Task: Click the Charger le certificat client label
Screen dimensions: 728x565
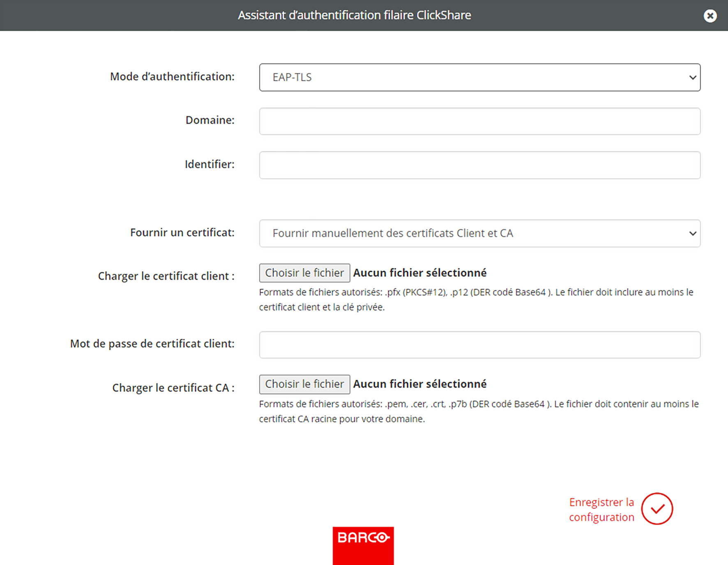Action: 166,276
